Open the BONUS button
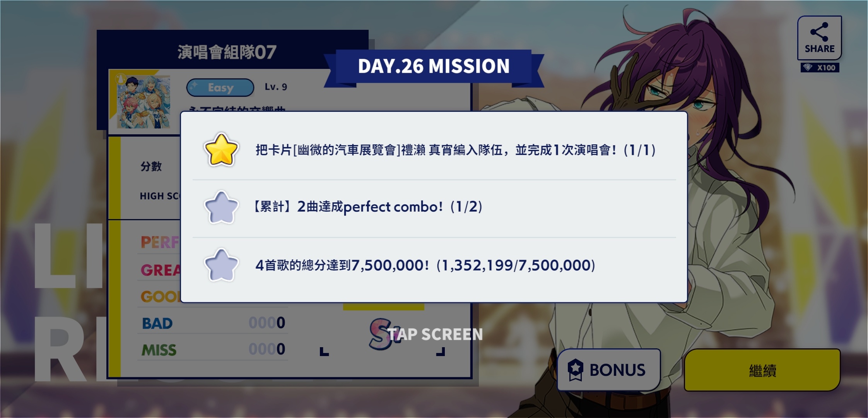 click(x=608, y=370)
